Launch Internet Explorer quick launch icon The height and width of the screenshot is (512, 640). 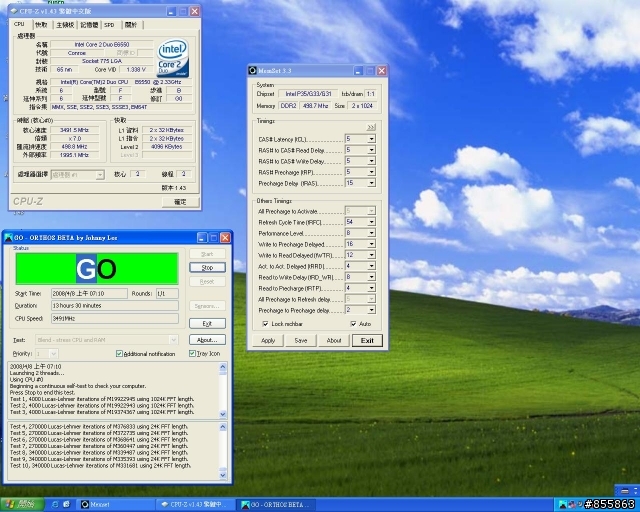point(55,505)
